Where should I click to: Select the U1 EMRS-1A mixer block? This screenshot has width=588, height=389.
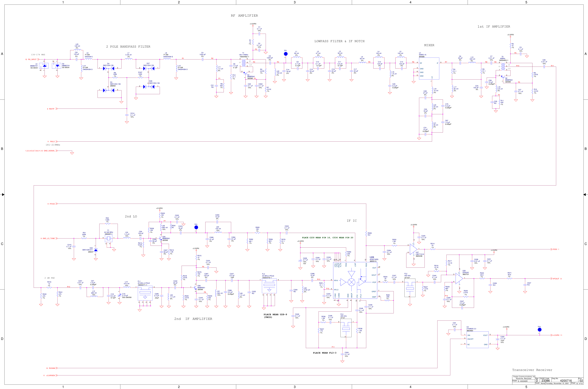point(429,69)
